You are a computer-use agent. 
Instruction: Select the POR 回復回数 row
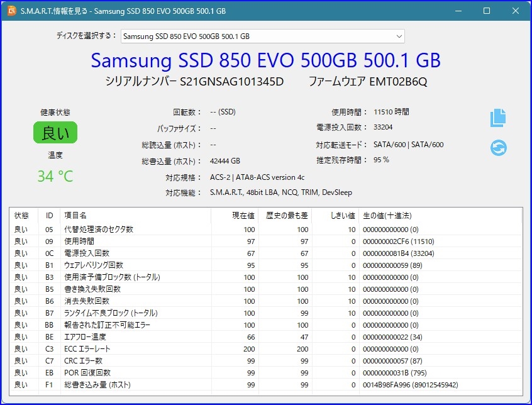[265, 373]
